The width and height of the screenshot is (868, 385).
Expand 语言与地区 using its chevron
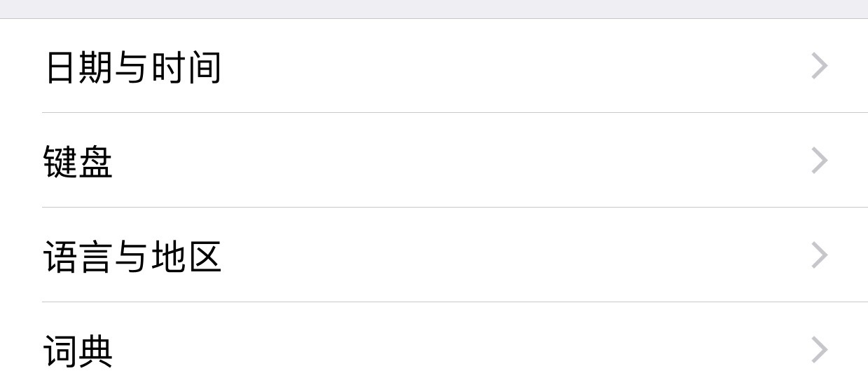(x=819, y=255)
